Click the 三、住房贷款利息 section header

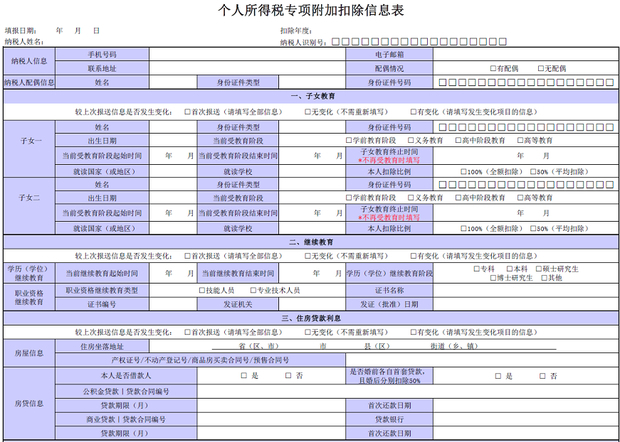pyautogui.click(x=311, y=318)
